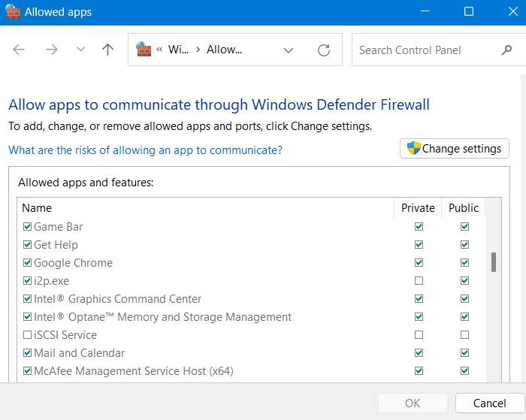Toggle the Mail and Calendar name checkbox
Viewport: 526px width, 420px height.
(x=28, y=353)
